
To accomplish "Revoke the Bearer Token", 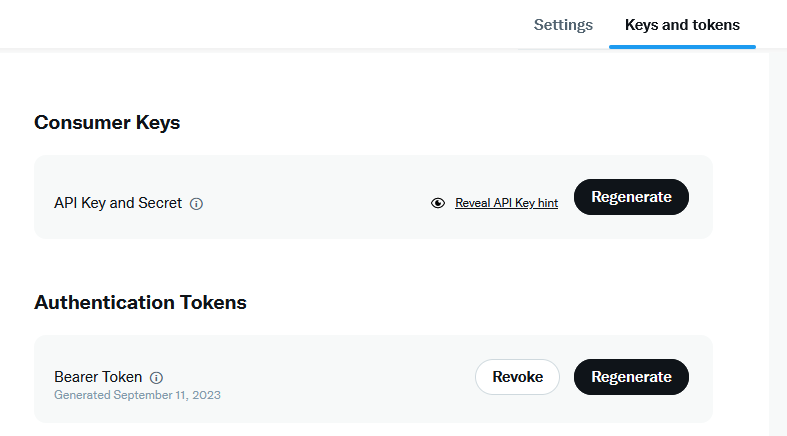I will 517,377.
